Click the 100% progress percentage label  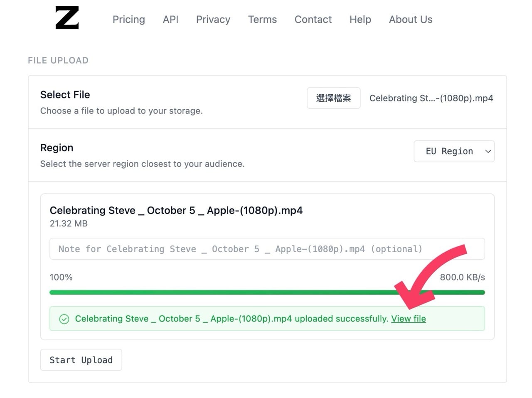pos(61,277)
